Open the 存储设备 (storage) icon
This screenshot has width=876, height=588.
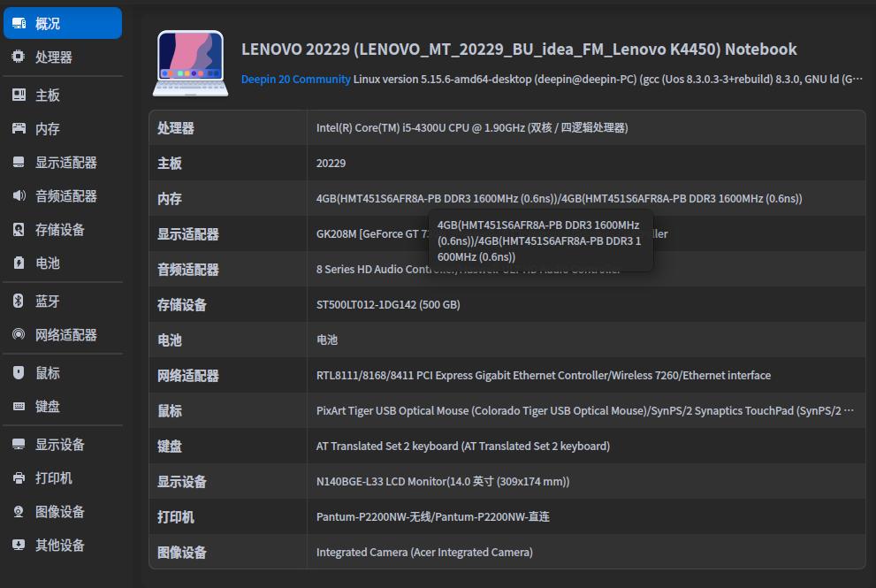[19, 230]
